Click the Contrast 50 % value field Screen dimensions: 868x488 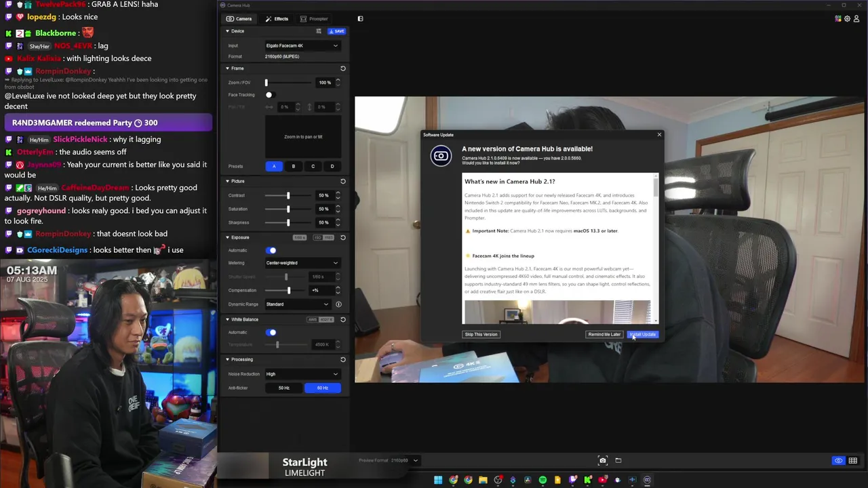coord(324,196)
